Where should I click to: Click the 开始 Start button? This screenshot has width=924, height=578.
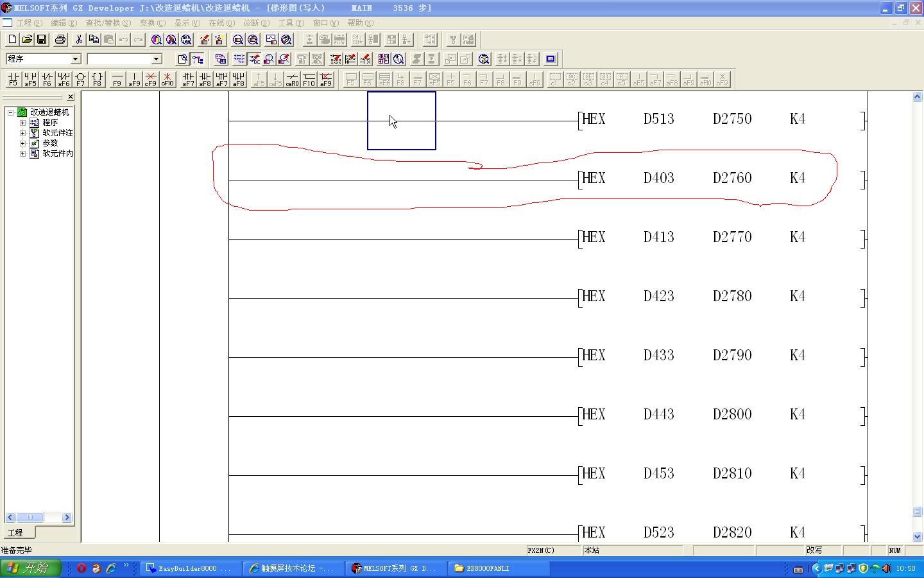click(30, 568)
